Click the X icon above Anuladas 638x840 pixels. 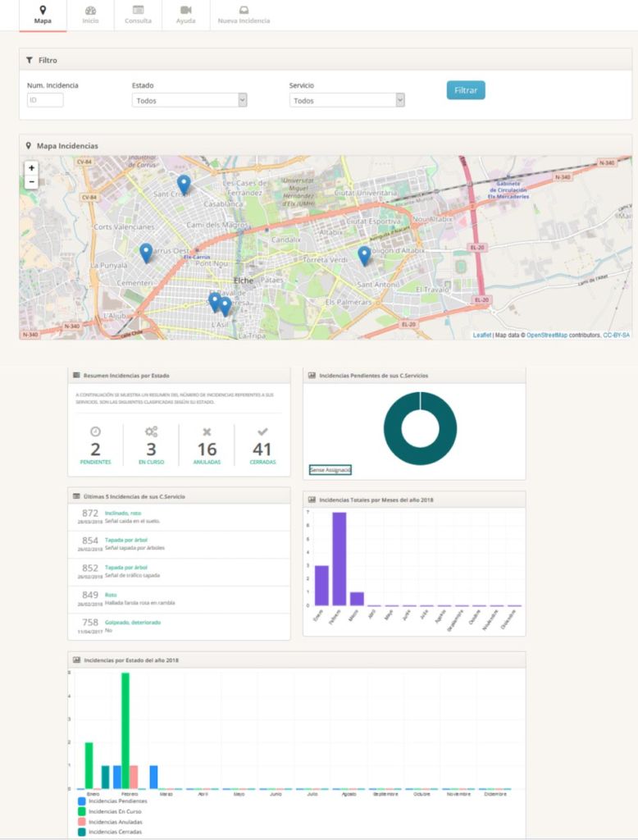(207, 431)
